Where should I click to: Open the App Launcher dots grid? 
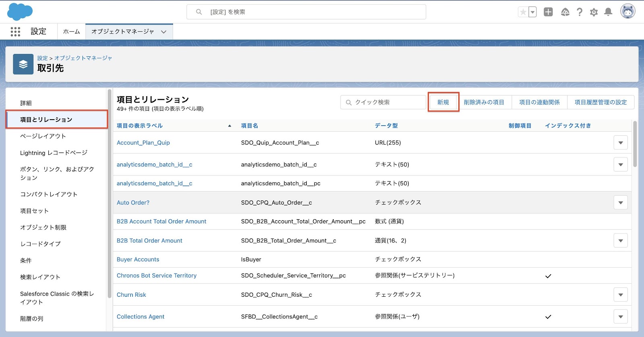[15, 32]
